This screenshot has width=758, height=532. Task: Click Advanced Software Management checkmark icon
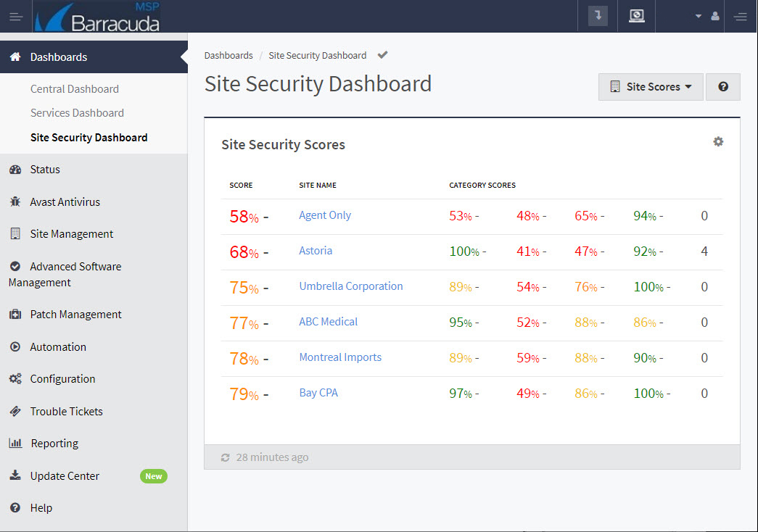tap(15, 266)
